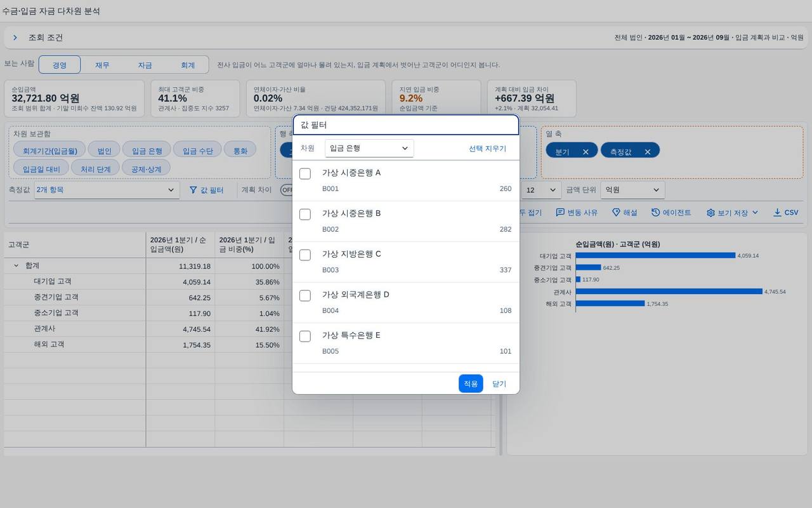The height and width of the screenshot is (508, 812).
Task: Switch to the 자금 view tab
Action: [x=145, y=65]
